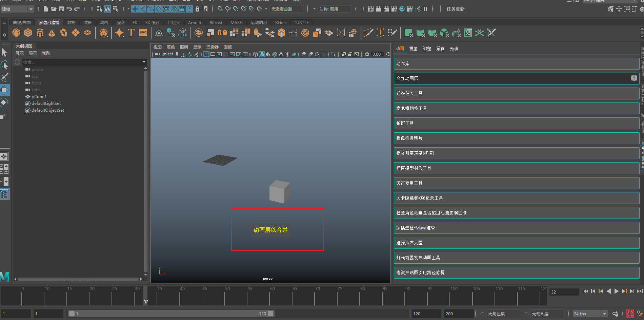Create a polygon cube from the shelf
The width and height of the screenshot is (644, 320).
pos(28,33)
